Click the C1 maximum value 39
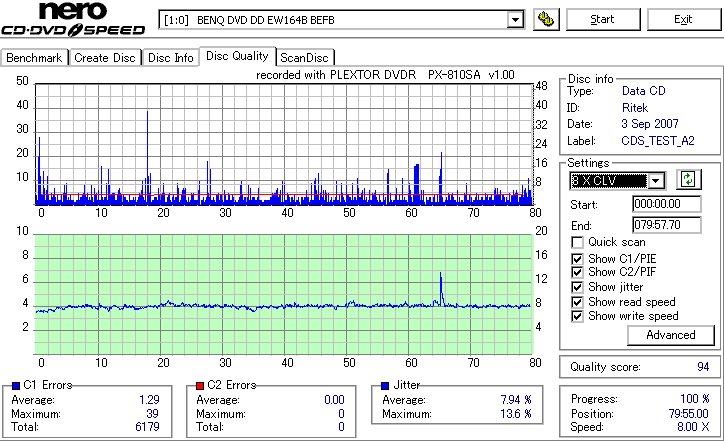This screenshot has width=724, height=441. pyautogui.click(x=152, y=414)
